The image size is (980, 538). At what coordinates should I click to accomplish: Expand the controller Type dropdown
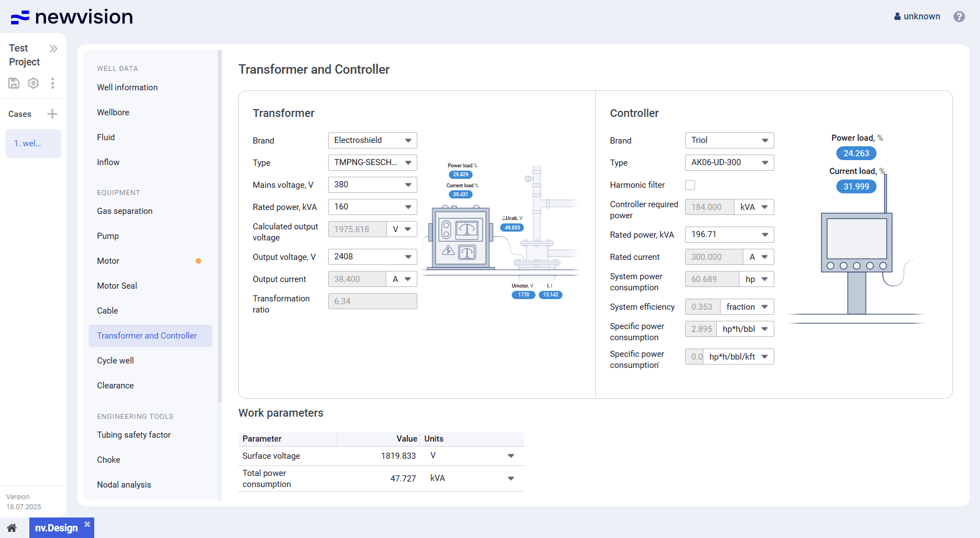pyautogui.click(x=729, y=163)
